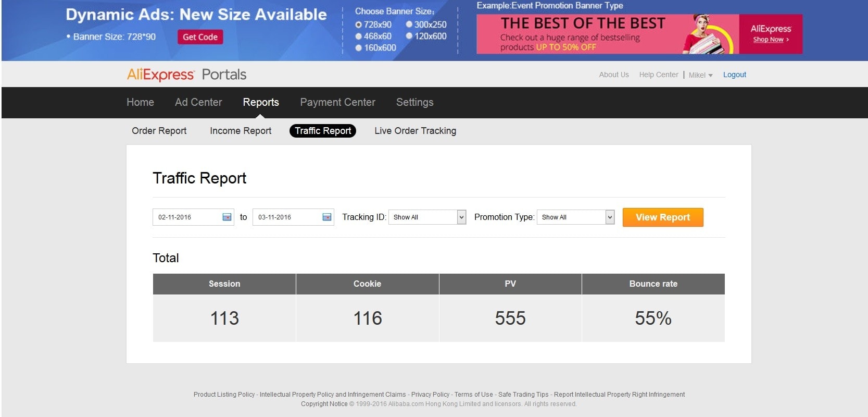Switch to Live Order Tracking tab
The image size is (868, 417).
click(x=415, y=131)
